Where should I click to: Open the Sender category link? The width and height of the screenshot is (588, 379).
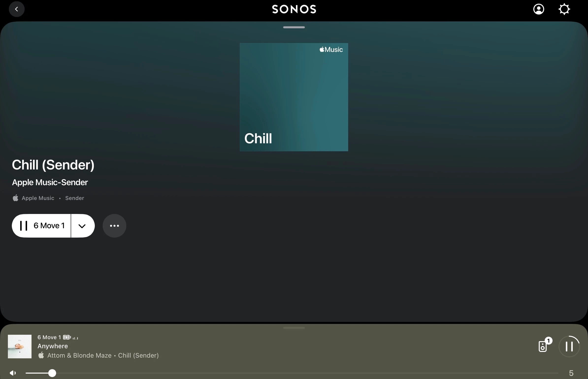pos(75,198)
